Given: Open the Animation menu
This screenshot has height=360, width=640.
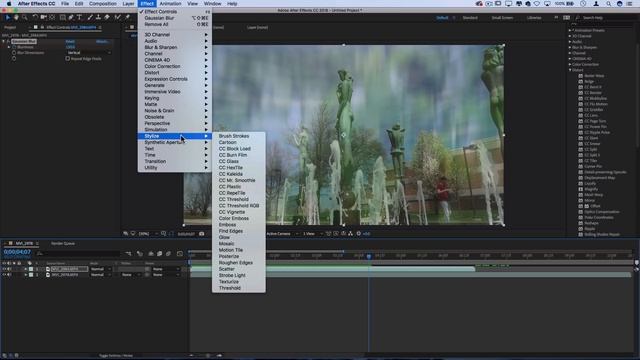Looking at the screenshot, I should (x=170, y=4).
